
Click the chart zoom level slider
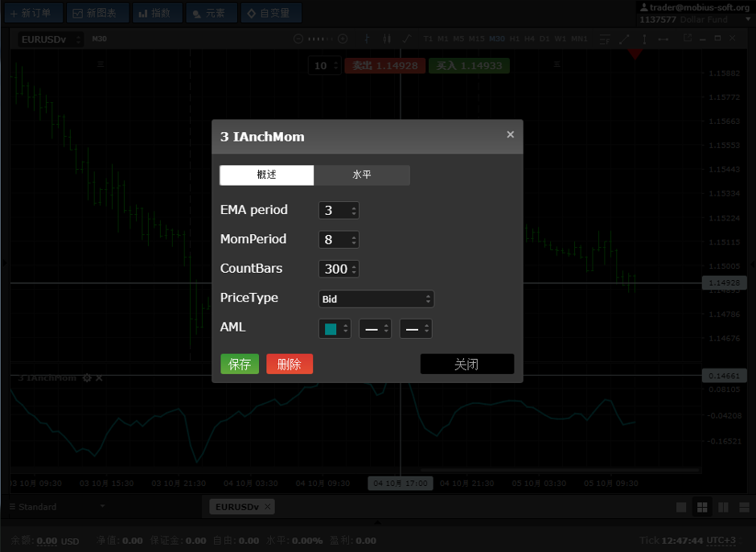point(320,39)
